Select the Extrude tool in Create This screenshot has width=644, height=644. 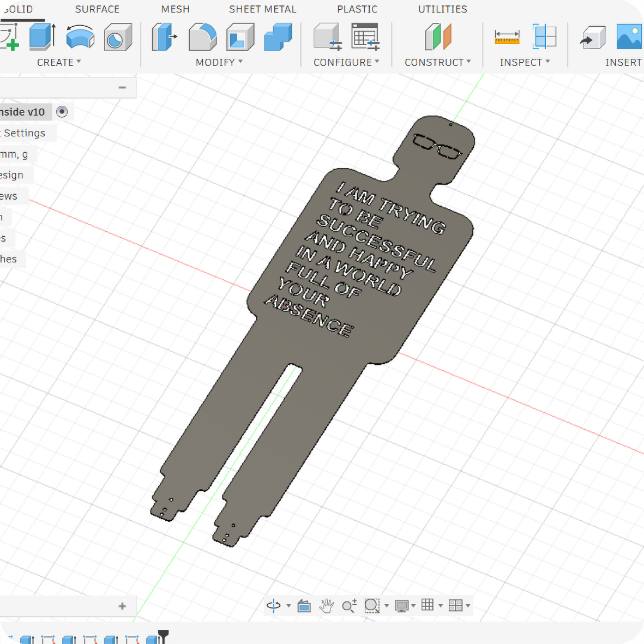click(43, 37)
